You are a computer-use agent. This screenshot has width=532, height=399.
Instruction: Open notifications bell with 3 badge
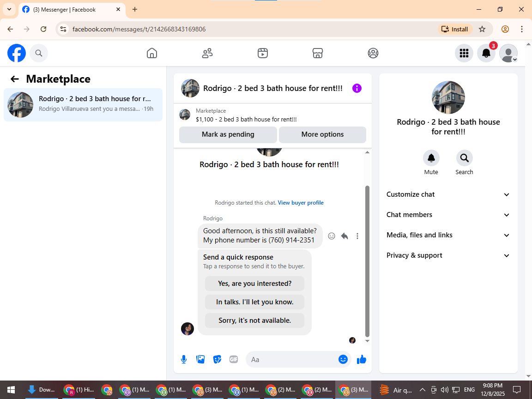(x=486, y=53)
